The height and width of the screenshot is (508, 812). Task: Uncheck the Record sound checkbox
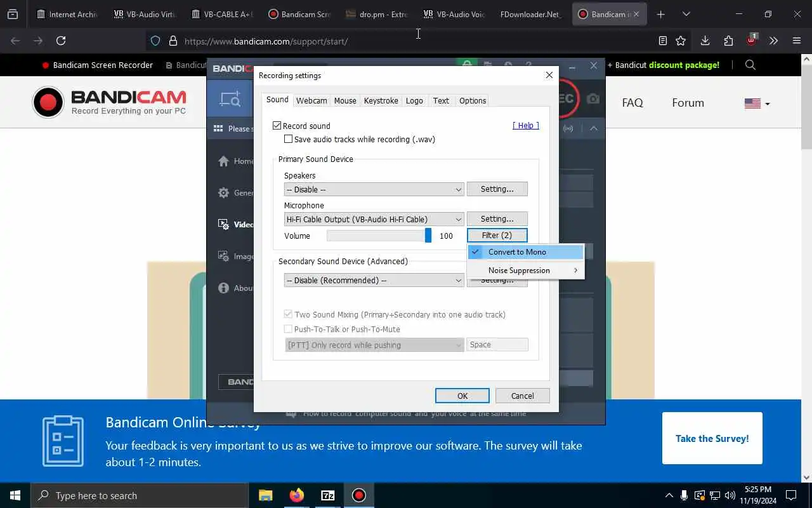point(277,126)
